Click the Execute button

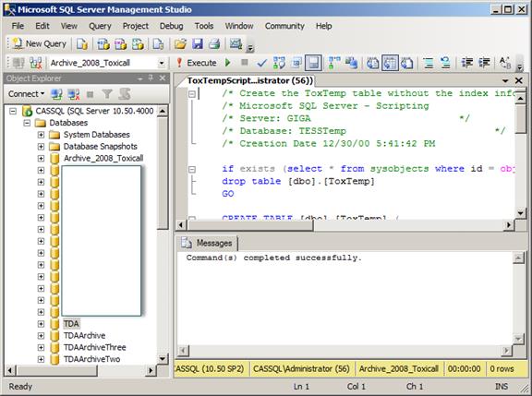pos(197,63)
